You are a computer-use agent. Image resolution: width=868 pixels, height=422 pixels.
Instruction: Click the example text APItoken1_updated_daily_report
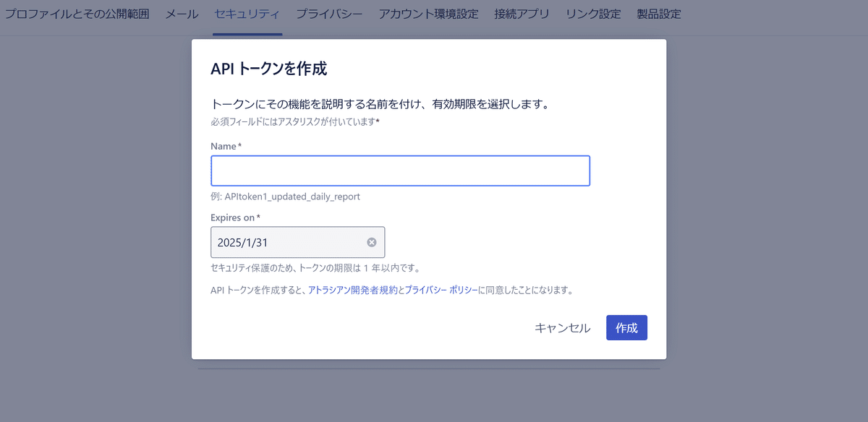click(x=292, y=197)
